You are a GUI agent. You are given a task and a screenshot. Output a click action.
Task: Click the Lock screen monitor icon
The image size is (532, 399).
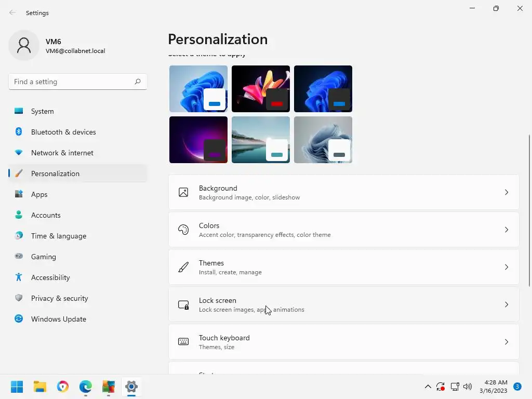point(183,304)
